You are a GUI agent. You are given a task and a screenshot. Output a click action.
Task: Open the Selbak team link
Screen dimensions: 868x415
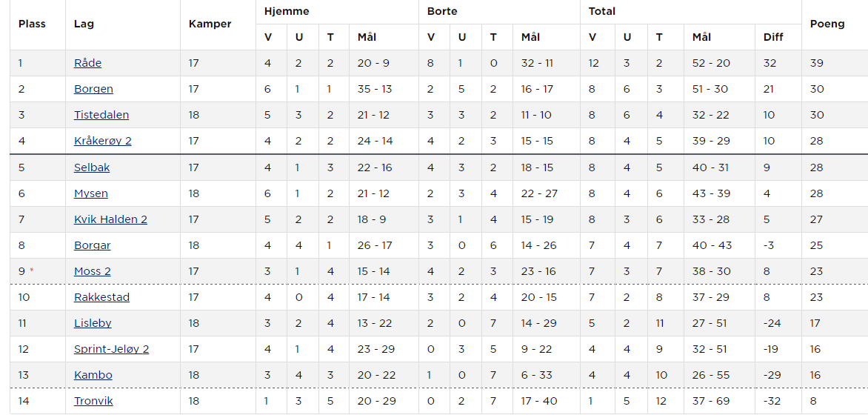pyautogui.click(x=92, y=167)
